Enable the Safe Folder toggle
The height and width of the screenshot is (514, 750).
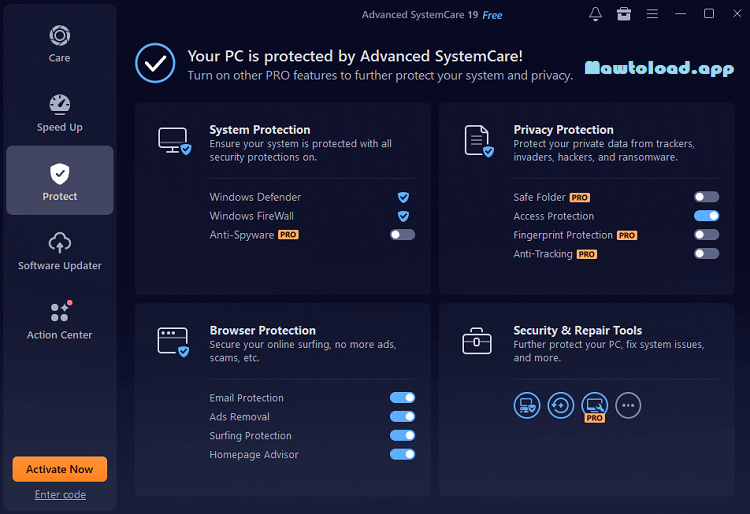[x=706, y=197]
